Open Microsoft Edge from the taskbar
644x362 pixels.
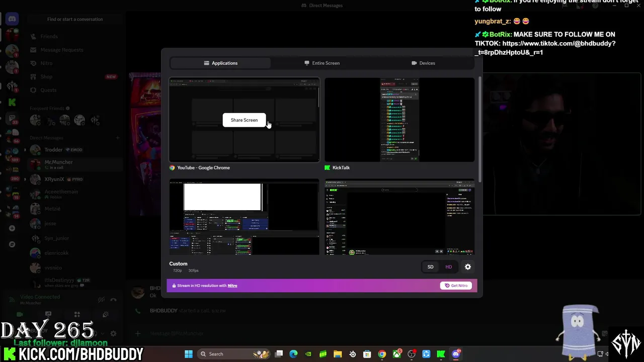click(294, 354)
